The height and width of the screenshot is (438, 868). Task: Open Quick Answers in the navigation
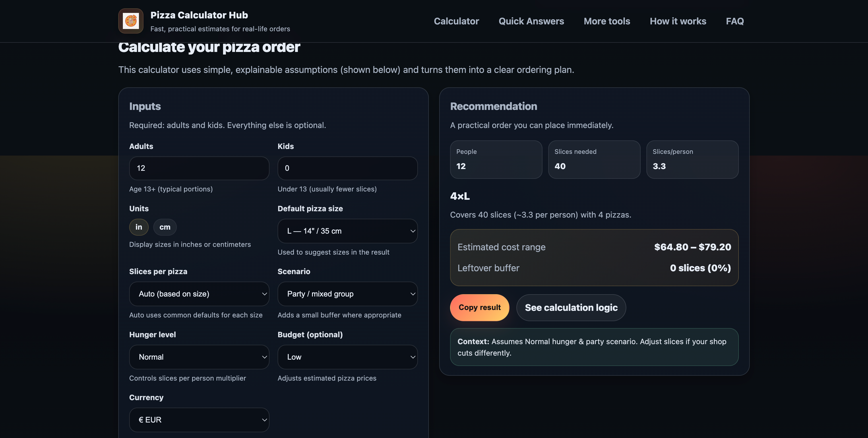click(531, 21)
